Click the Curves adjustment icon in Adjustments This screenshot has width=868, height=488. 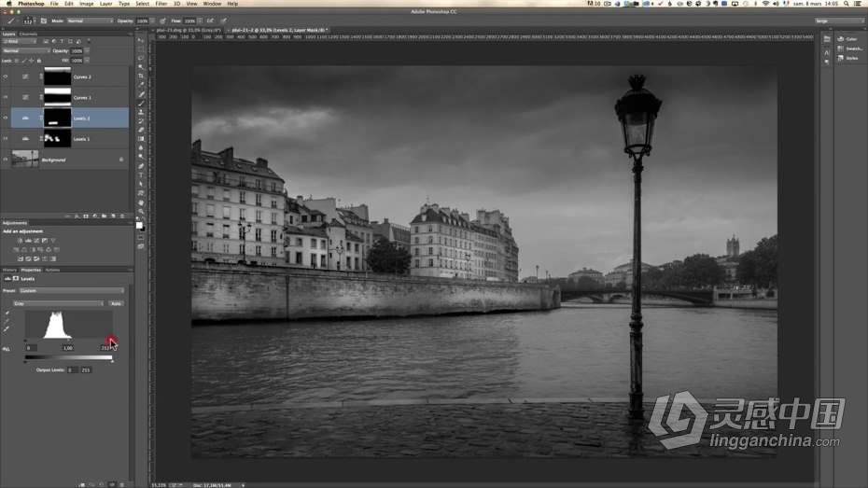(x=36, y=241)
